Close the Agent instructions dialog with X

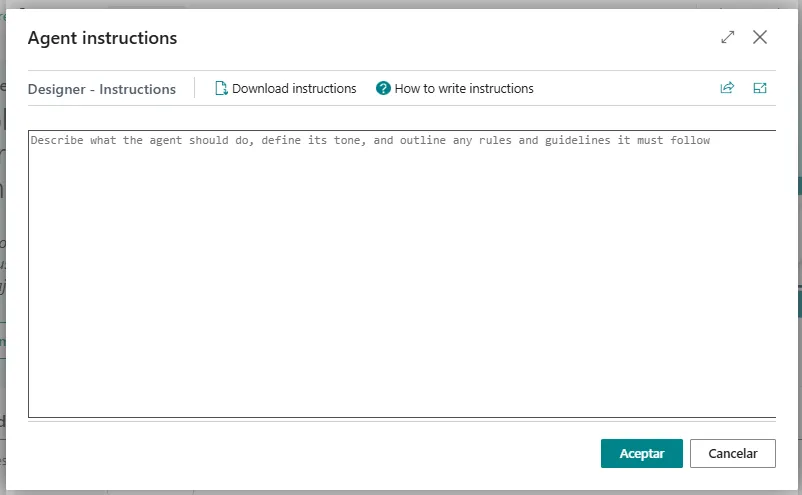(x=760, y=37)
